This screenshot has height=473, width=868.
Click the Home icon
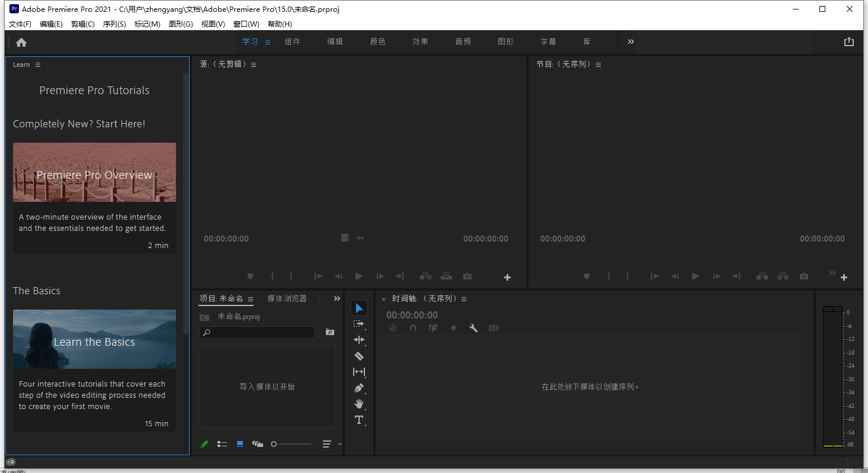tap(21, 42)
